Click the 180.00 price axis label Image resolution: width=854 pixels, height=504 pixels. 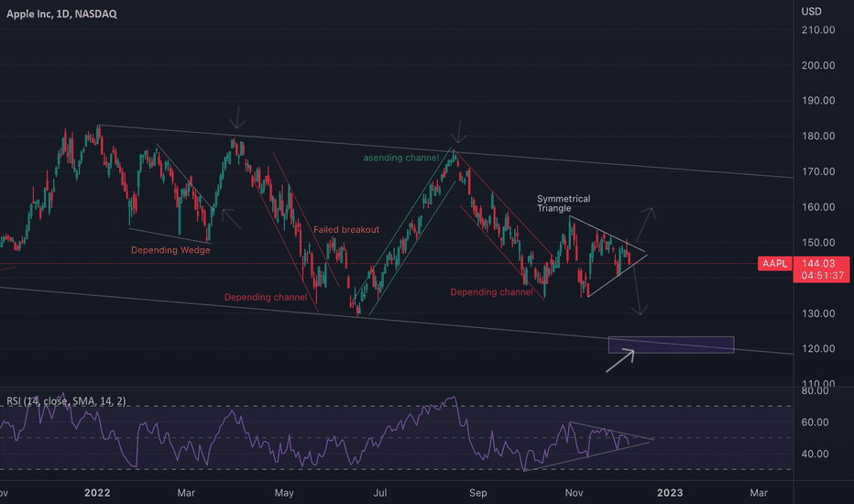[x=818, y=137]
